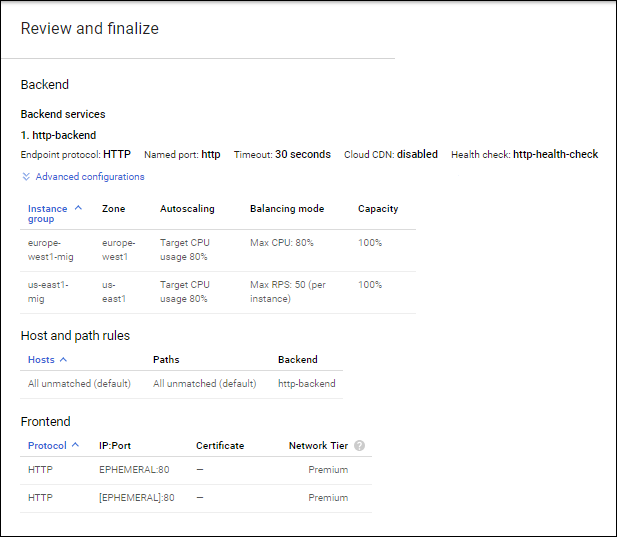Click the http-health-check health check value
The image size is (617, 537).
[x=556, y=154]
